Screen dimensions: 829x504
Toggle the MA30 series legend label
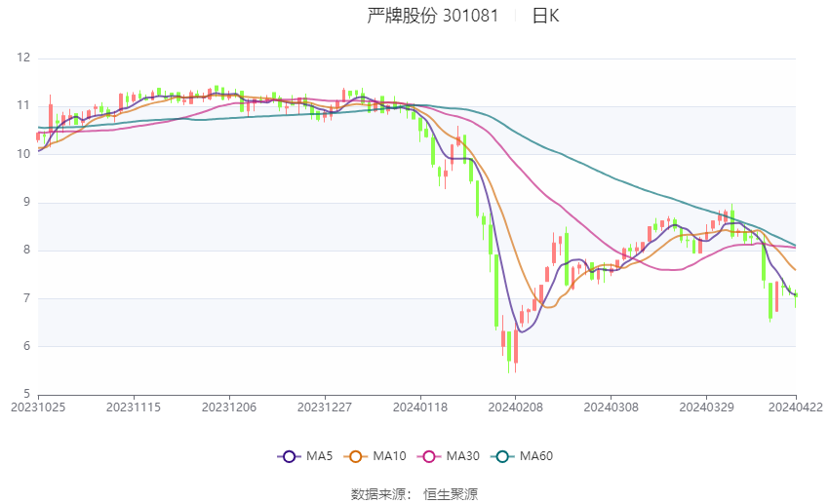(462, 455)
